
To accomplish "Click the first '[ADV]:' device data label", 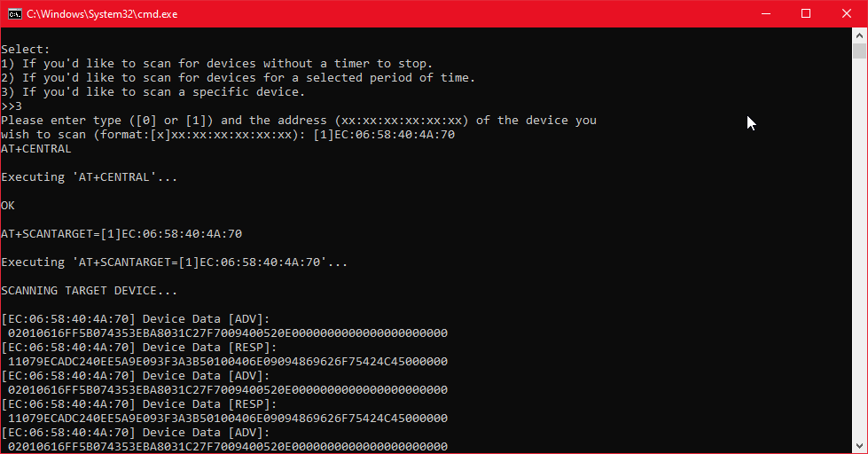I will coord(249,319).
